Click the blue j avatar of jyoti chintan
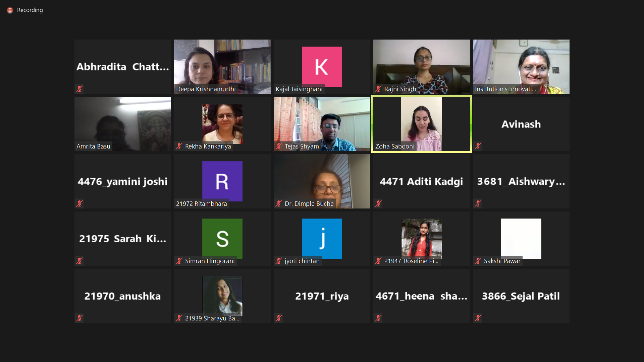This screenshot has height=362, width=644. (322, 238)
